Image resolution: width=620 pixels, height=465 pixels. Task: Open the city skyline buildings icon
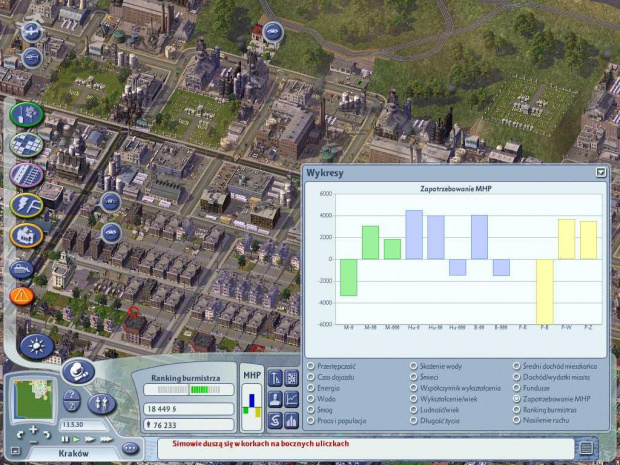point(291,420)
